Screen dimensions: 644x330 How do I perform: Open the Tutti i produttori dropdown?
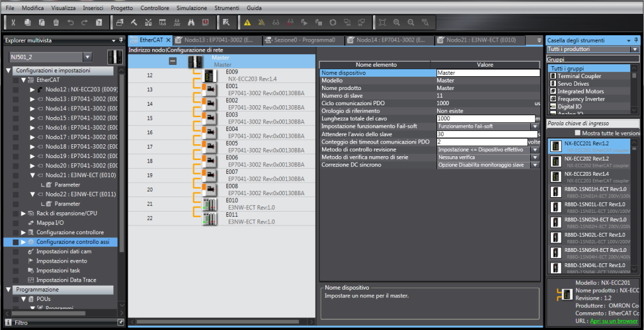636,49
